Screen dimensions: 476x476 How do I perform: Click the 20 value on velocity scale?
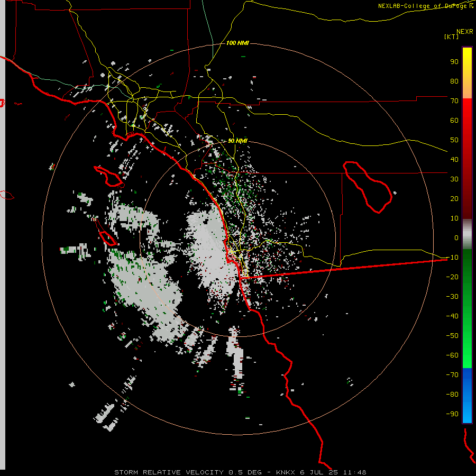coord(454,198)
